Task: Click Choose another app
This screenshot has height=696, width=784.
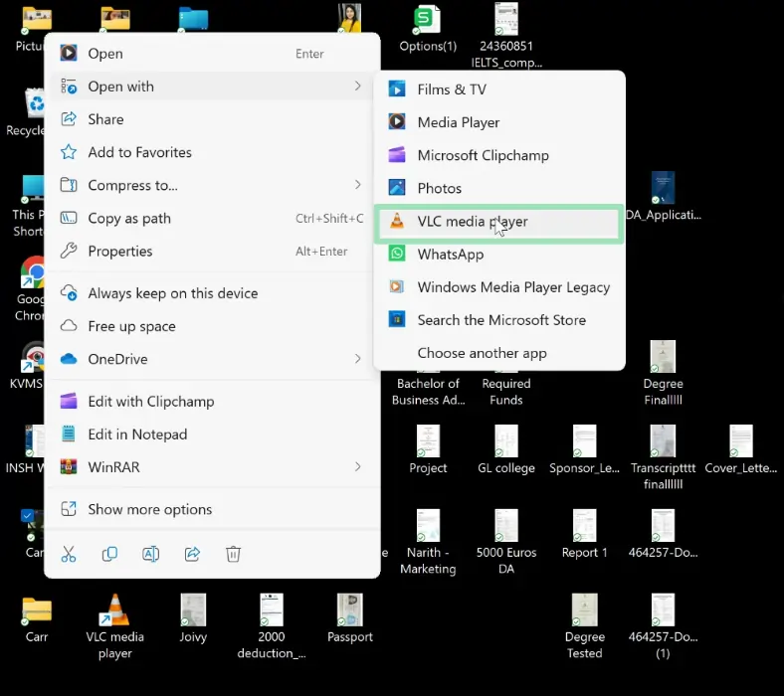Action: 499,353
